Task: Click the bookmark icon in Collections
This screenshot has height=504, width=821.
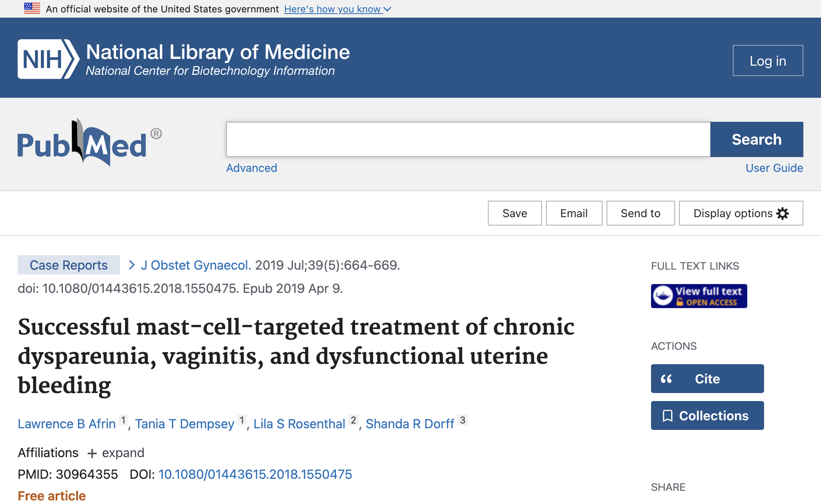Action: pos(667,416)
